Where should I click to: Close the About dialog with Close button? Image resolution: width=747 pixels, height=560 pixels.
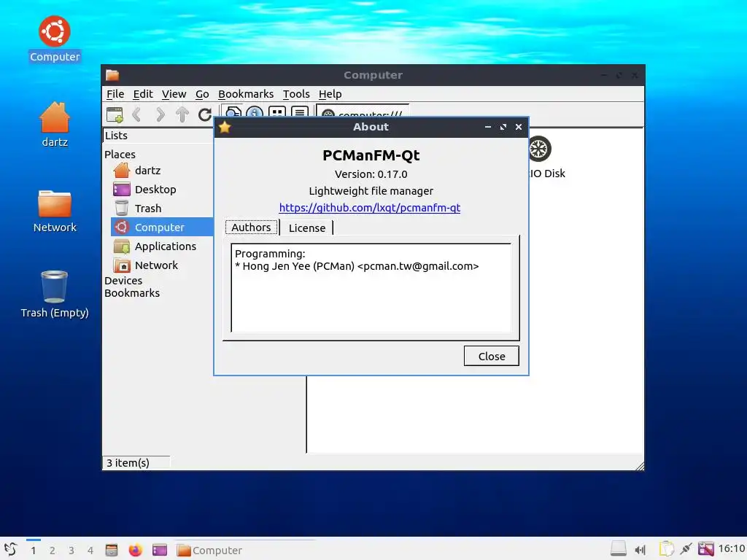tap(491, 356)
